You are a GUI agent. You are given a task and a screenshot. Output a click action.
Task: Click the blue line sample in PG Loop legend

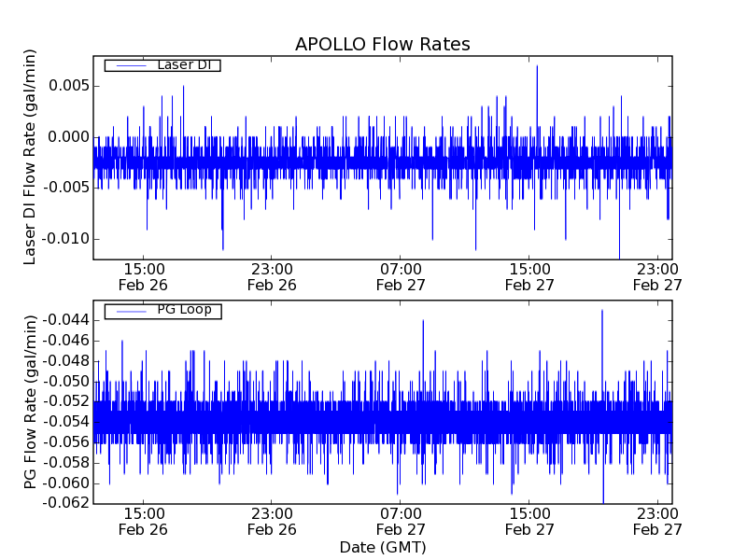point(132,312)
